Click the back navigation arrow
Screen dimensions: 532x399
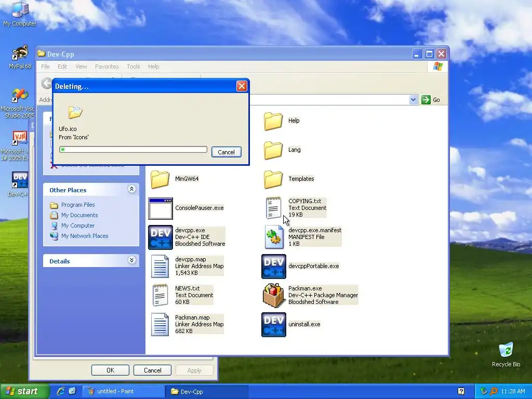pos(47,83)
